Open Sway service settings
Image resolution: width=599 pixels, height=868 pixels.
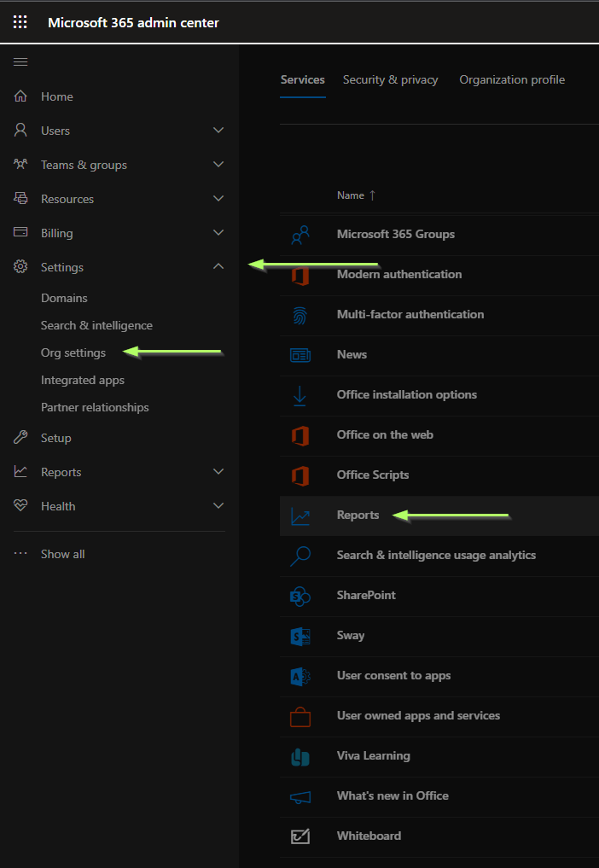(351, 636)
